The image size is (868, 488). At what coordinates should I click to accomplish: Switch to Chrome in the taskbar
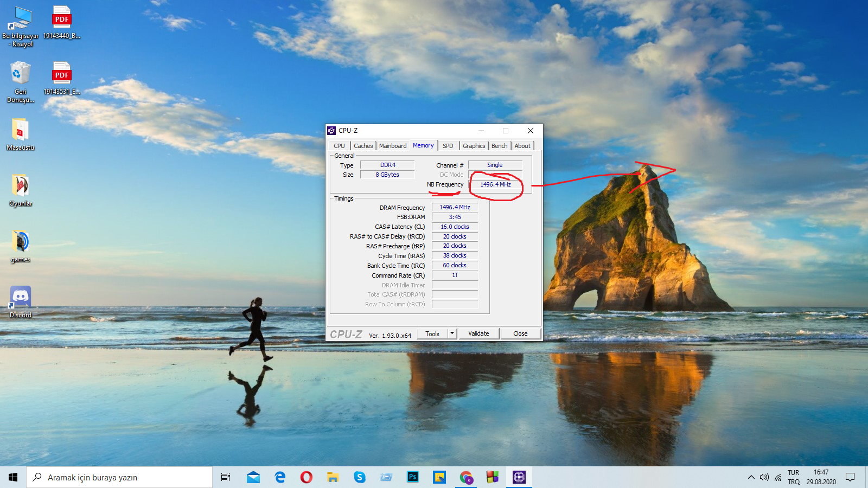(x=466, y=477)
